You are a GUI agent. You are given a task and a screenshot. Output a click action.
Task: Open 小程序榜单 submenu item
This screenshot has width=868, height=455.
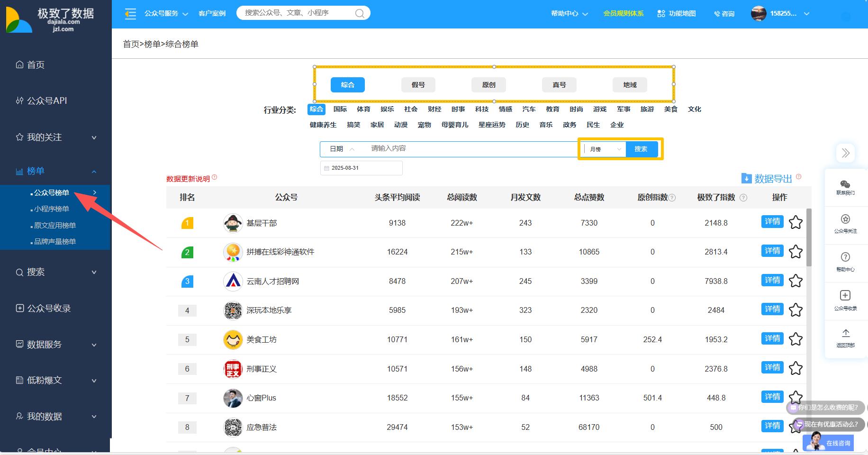[52, 209]
